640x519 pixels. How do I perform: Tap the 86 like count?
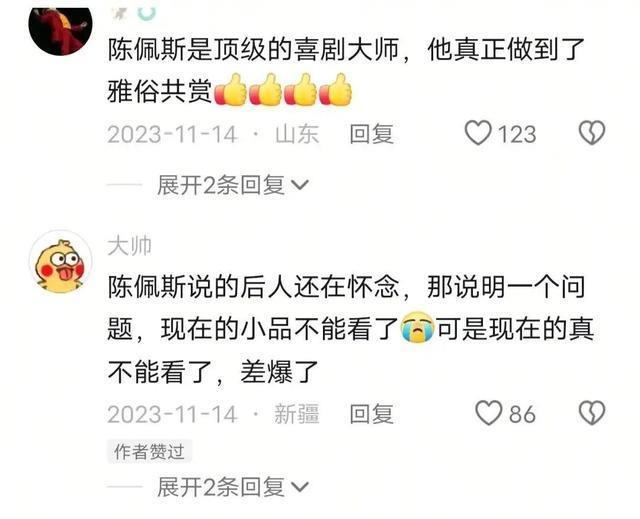522,414
